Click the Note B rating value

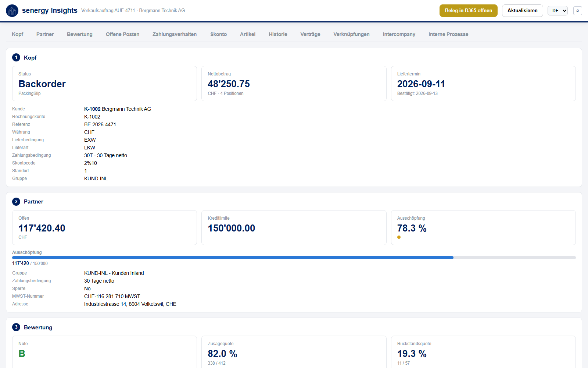click(x=22, y=354)
